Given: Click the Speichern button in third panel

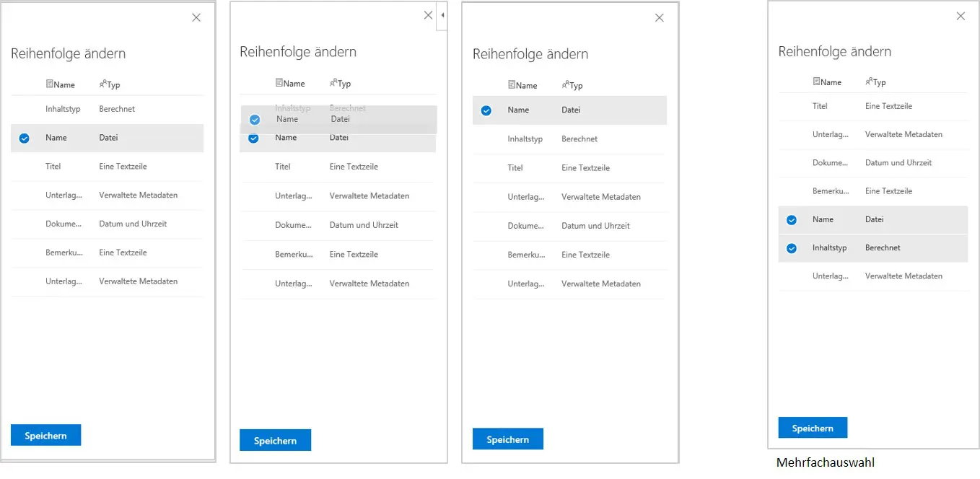Looking at the screenshot, I should 507,439.
